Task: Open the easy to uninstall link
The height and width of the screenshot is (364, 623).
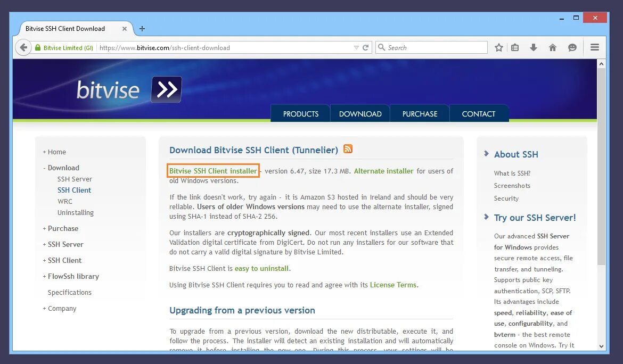Action: [262, 269]
